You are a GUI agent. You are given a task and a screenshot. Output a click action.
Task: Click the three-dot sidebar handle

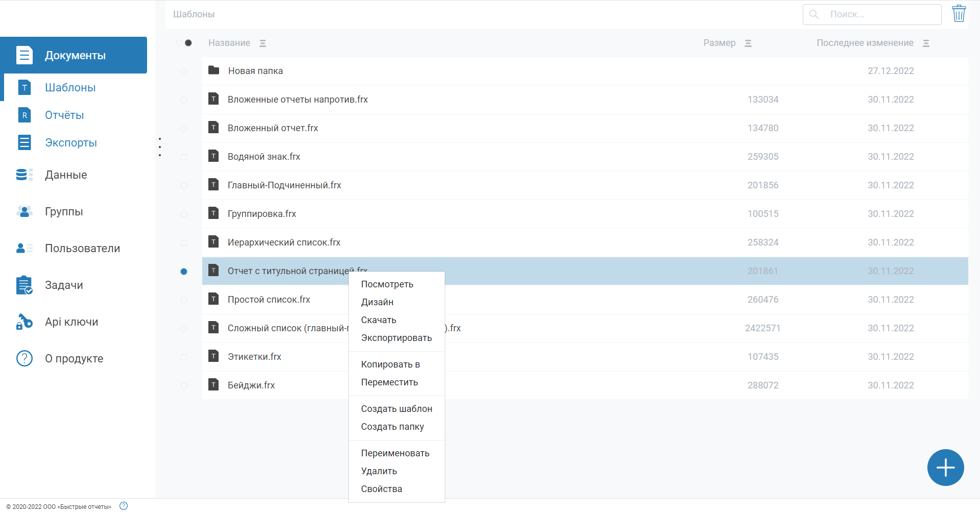(x=160, y=147)
